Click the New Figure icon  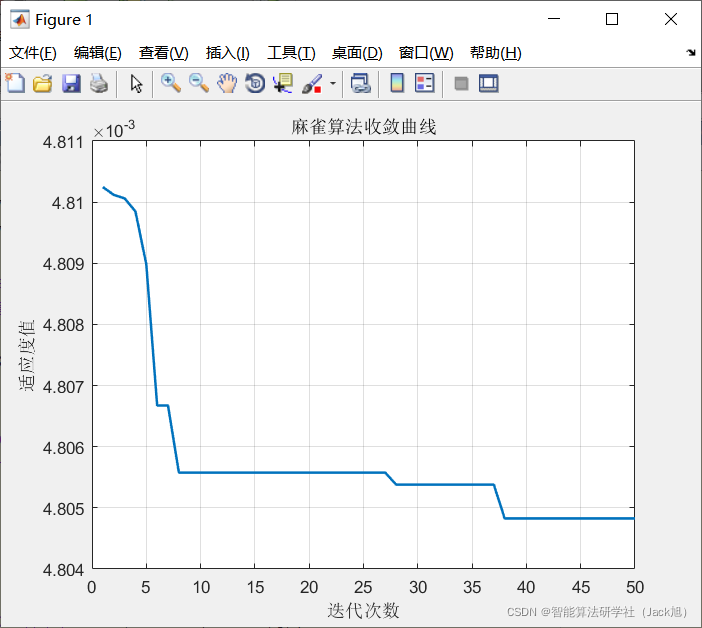click(x=15, y=83)
